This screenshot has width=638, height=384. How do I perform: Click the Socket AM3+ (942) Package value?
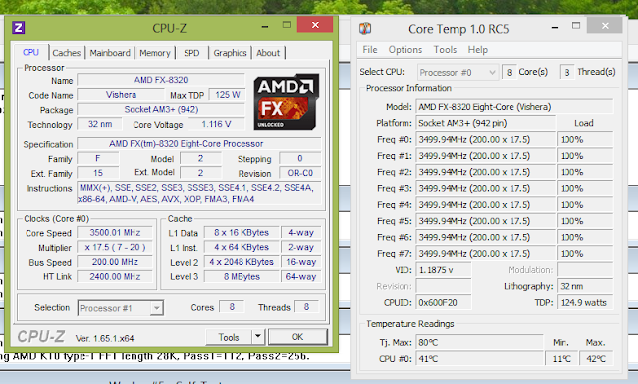(161, 109)
